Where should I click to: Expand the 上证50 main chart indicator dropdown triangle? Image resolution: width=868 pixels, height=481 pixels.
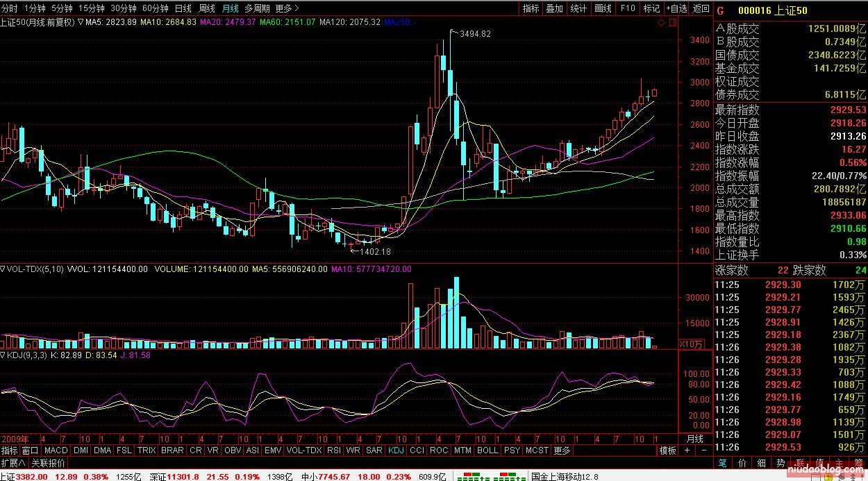coord(81,22)
